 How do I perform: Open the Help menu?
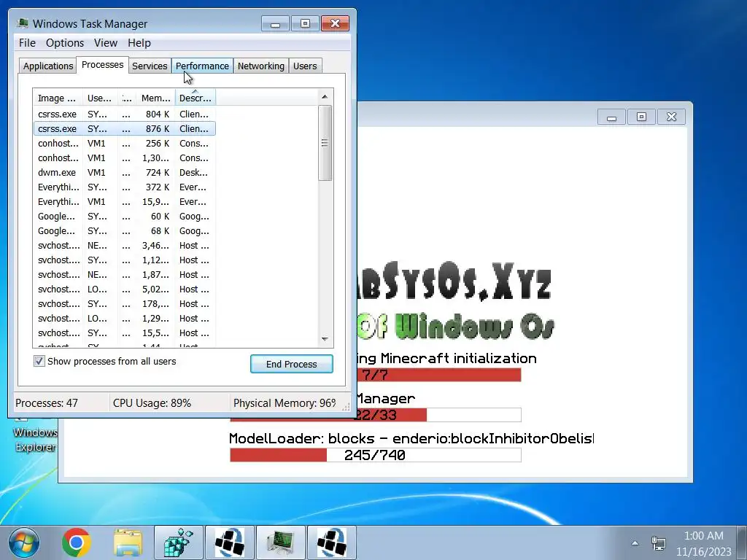click(139, 43)
